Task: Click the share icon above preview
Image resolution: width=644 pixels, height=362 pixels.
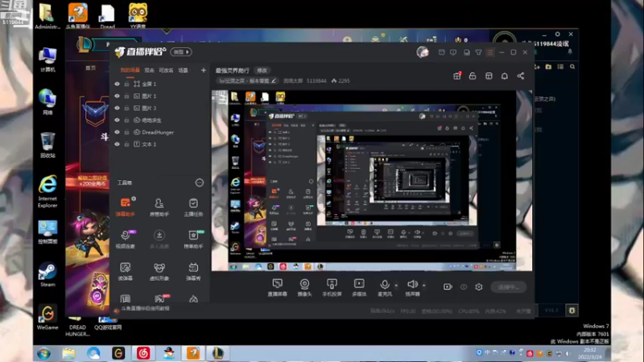Action: 520,76
